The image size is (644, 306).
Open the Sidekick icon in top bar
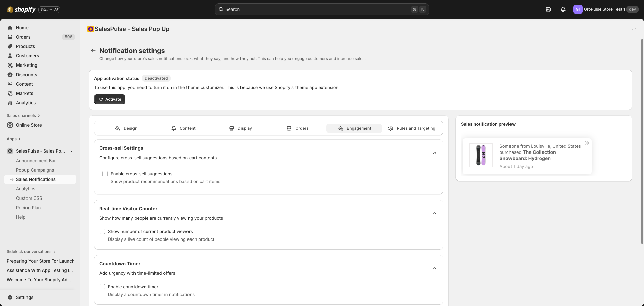(548, 9)
